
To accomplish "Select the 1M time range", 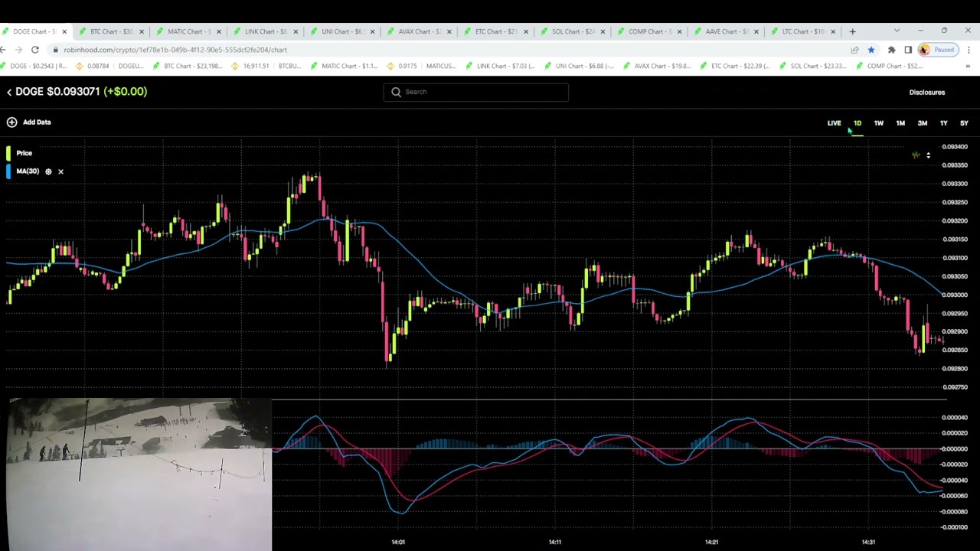I will [x=900, y=123].
